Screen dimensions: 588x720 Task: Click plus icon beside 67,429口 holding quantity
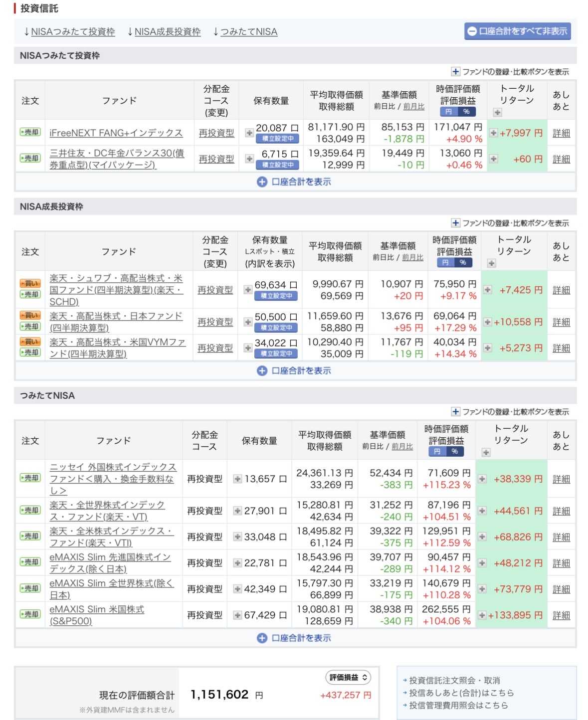coord(238,615)
